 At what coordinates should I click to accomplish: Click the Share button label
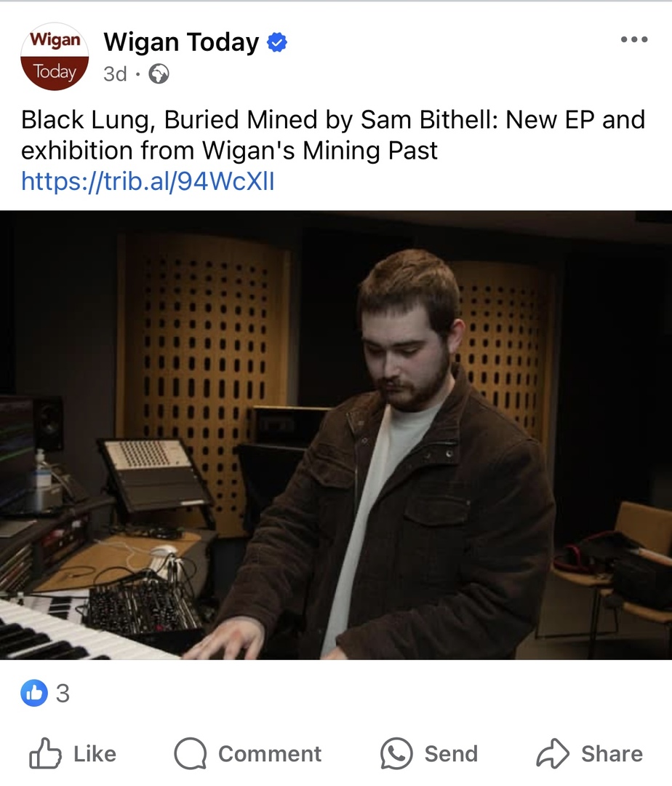coord(612,753)
